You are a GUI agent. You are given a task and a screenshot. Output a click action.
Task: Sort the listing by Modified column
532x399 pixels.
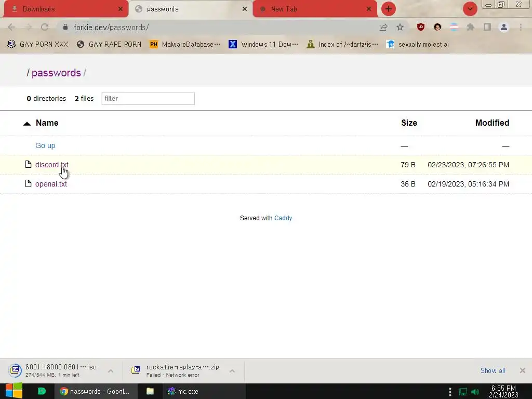click(x=492, y=123)
